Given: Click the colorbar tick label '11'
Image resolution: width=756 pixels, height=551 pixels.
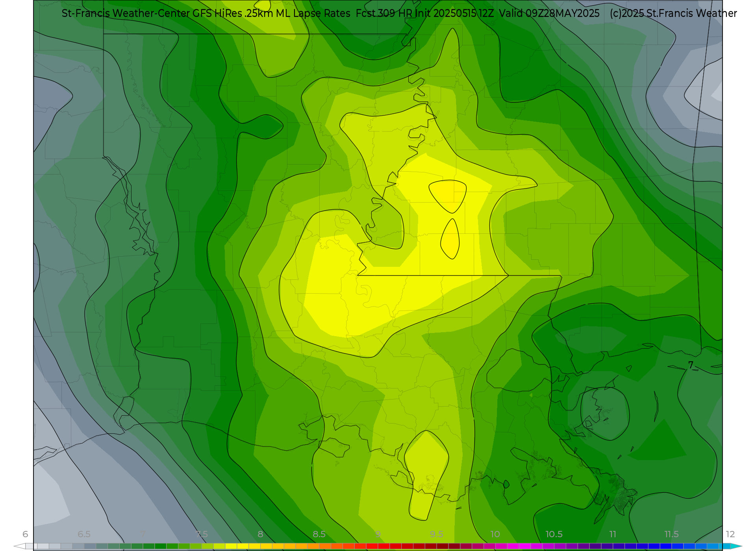Looking at the screenshot, I should (613, 534).
